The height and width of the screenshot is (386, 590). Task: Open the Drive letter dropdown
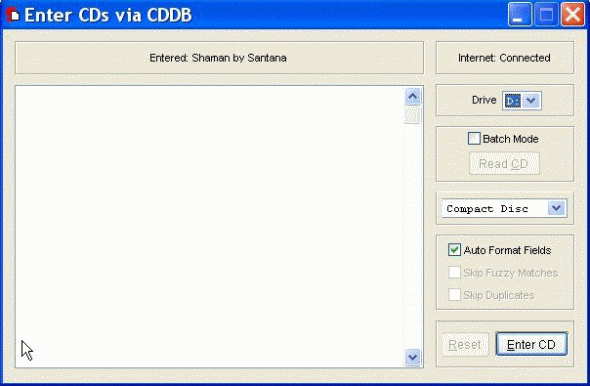pos(531,100)
